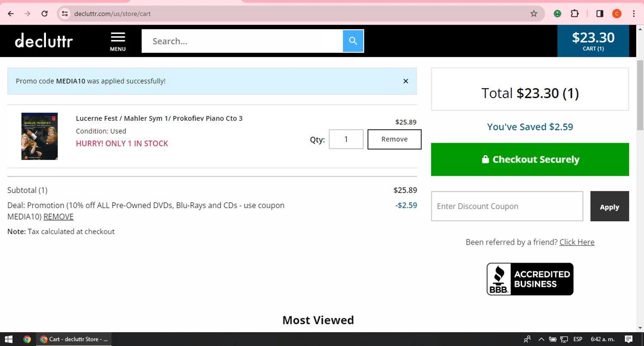Screen dimensions: 644x346
Task: Open the People icon in system tray
Action: pos(527,339)
